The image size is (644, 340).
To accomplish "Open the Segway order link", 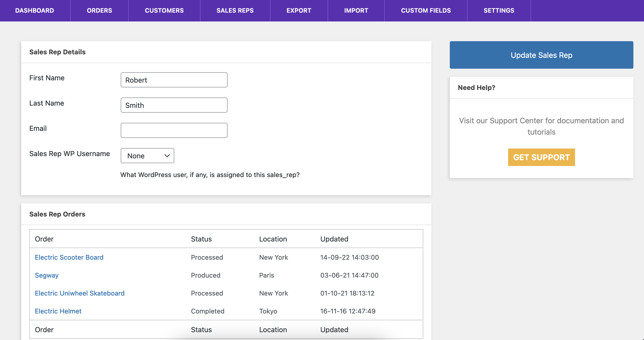I will tap(47, 275).
